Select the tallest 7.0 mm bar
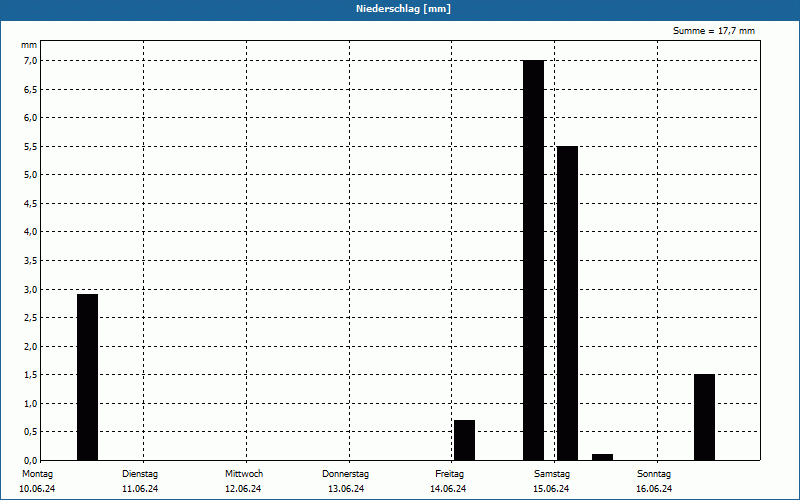 [x=534, y=260]
